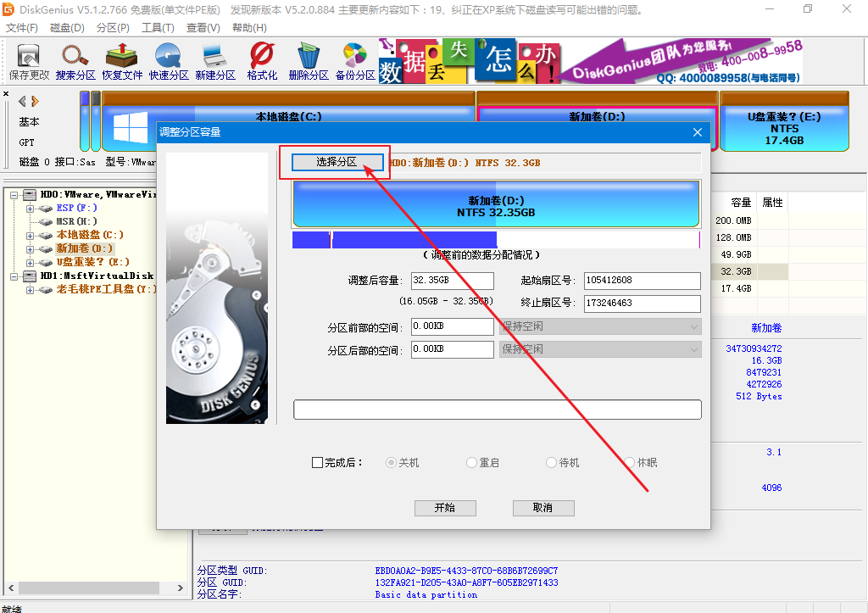Click the New Partition (新建分区) icon
Screen dimensions: 868x613
click(215, 61)
